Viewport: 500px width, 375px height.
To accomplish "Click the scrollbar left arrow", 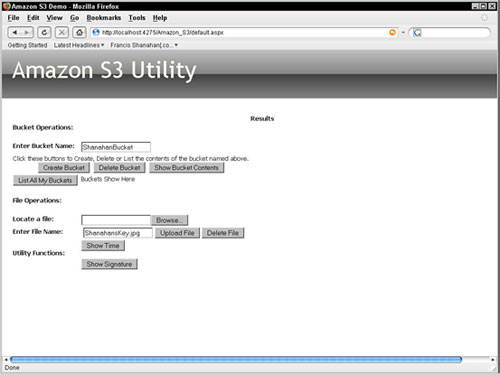I will [x=6, y=360].
